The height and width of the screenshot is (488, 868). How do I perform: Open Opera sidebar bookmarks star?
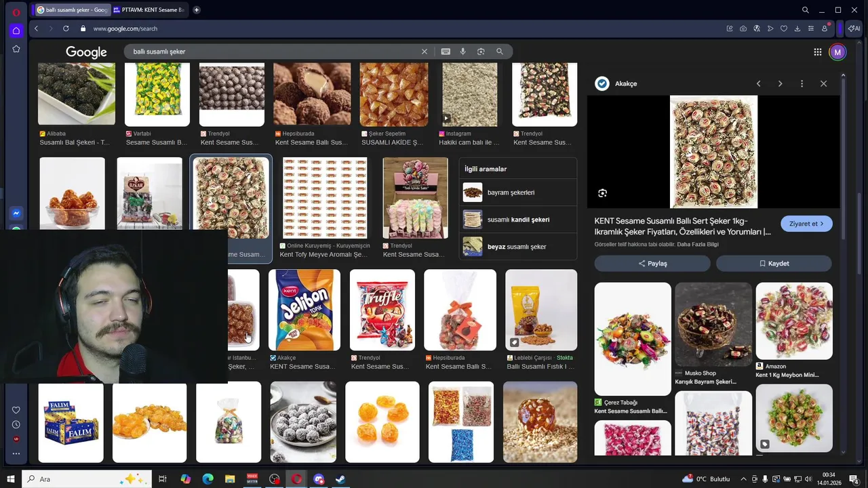coord(16,49)
